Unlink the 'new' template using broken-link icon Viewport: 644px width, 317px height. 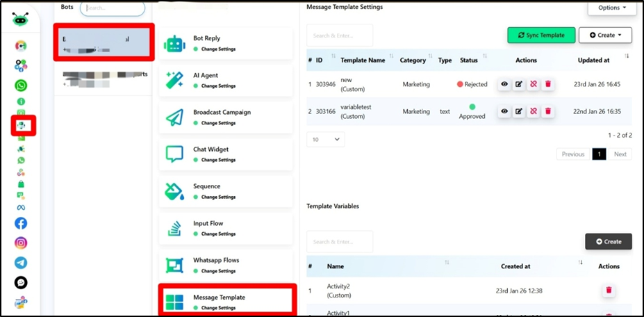(533, 84)
